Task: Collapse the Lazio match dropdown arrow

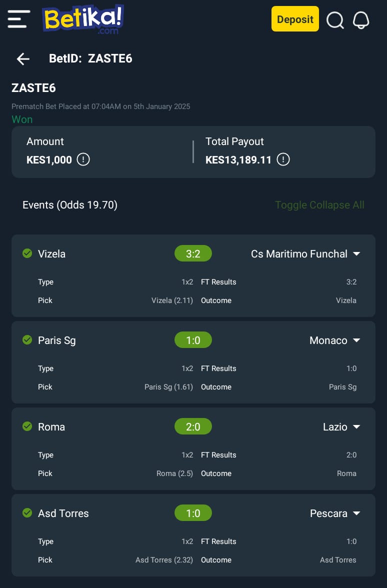Action: pos(356,427)
